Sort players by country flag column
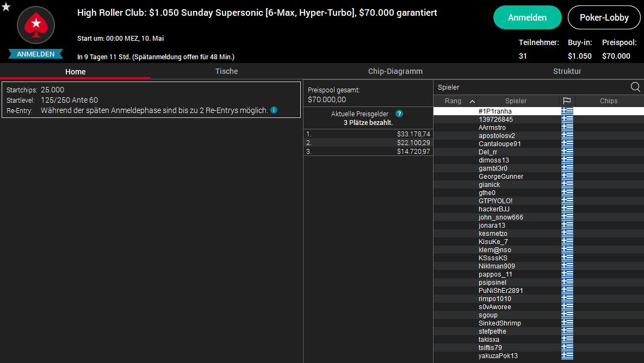 click(567, 101)
